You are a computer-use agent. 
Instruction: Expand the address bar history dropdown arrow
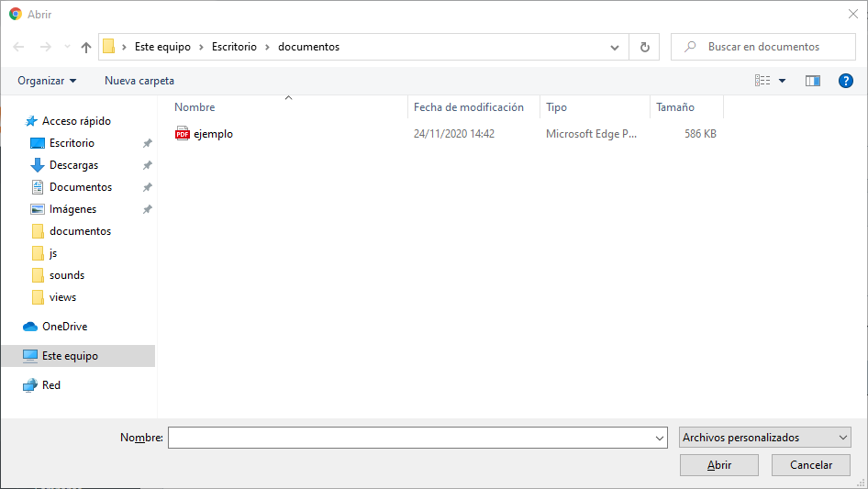pos(615,47)
